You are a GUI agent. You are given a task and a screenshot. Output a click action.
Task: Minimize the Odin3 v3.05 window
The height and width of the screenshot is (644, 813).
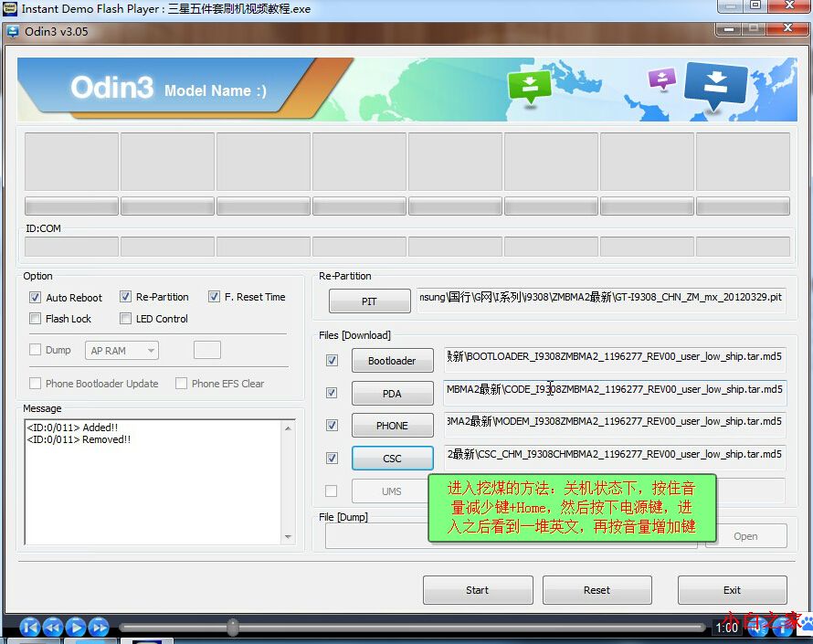(x=728, y=29)
